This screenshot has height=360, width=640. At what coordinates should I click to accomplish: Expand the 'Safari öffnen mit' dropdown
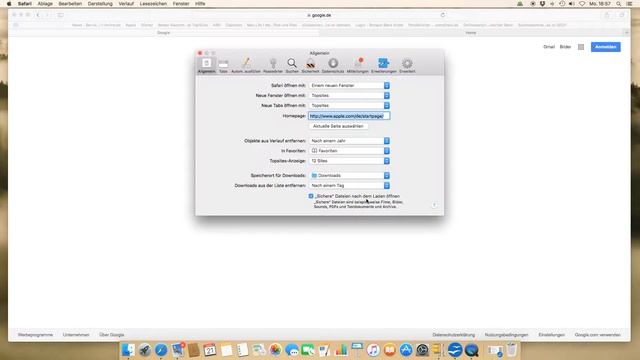pos(349,86)
